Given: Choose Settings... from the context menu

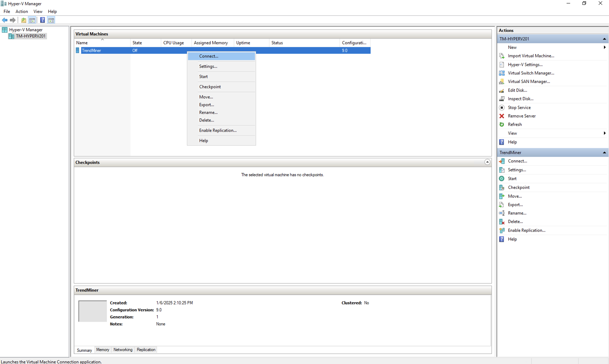Looking at the screenshot, I should tap(208, 66).
